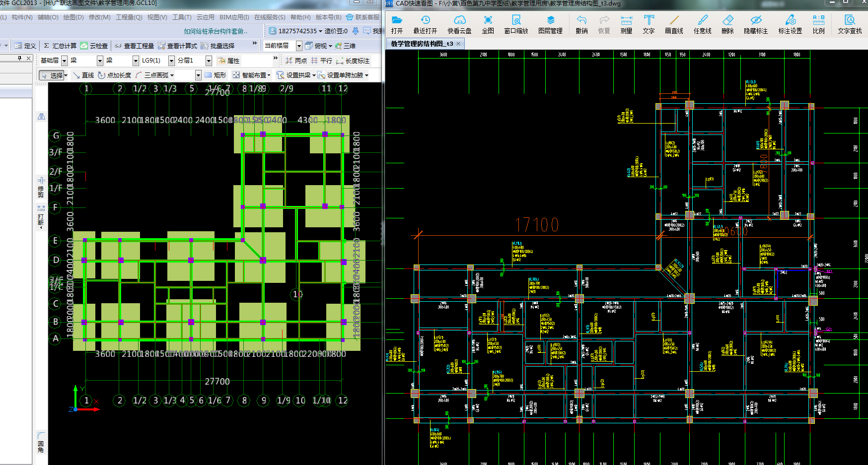Select the 两点 two-point axis tool
Image resolution: width=868 pixels, height=465 pixels.
tap(296, 61)
